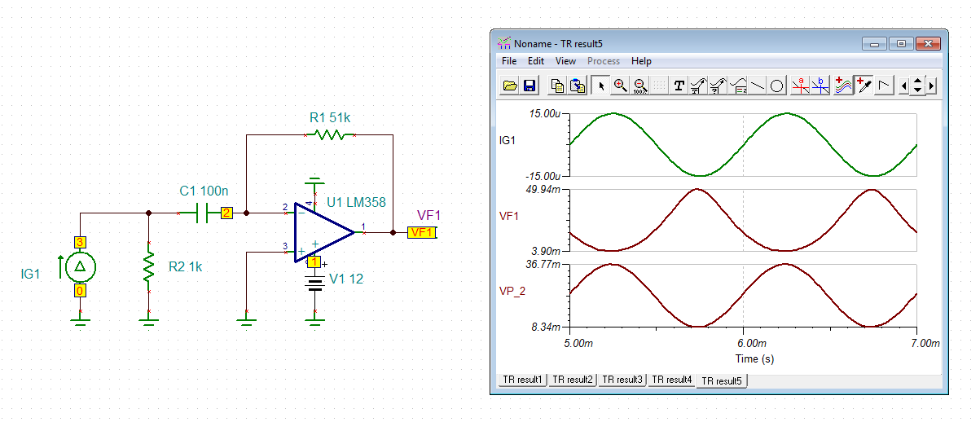Enable cursor a on the curve
Image resolution: width=980 pixels, height=422 pixels.
pyautogui.click(x=801, y=86)
